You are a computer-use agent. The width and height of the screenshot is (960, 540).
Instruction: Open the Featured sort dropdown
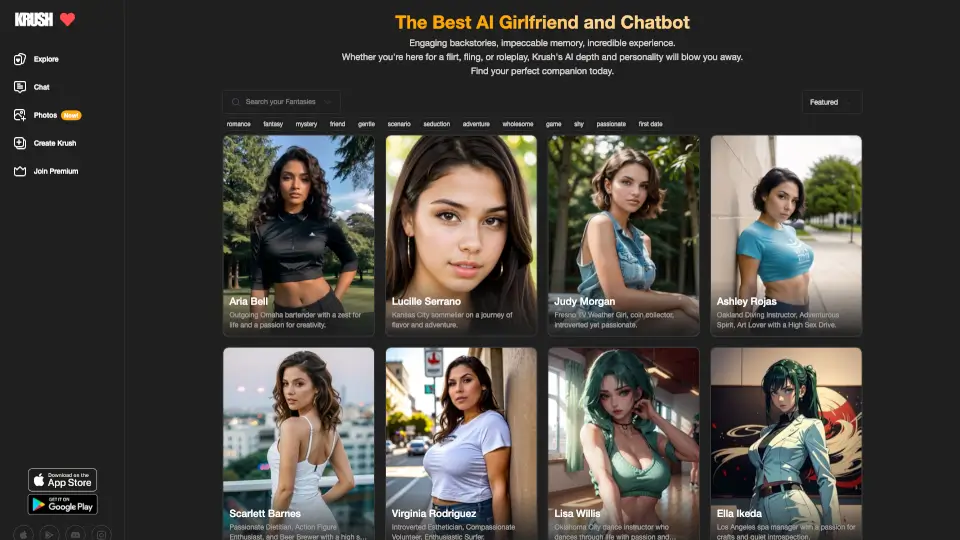831,102
